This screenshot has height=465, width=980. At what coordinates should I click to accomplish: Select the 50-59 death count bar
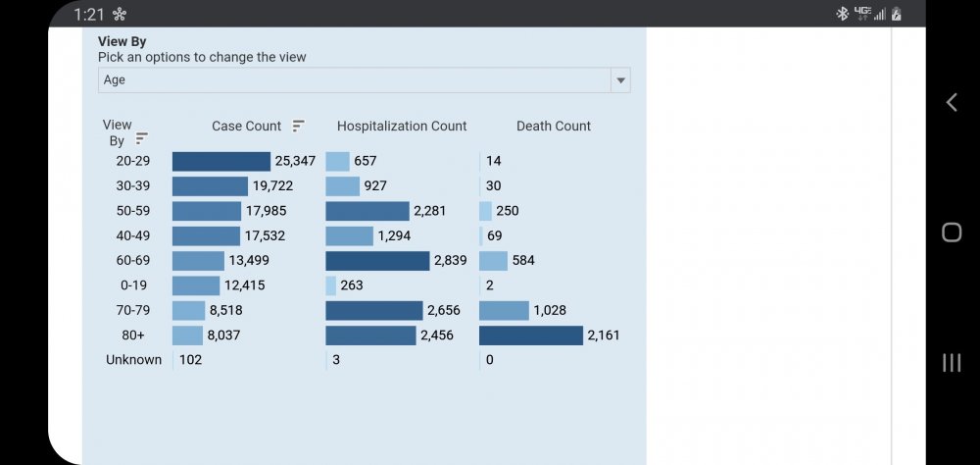pos(486,211)
